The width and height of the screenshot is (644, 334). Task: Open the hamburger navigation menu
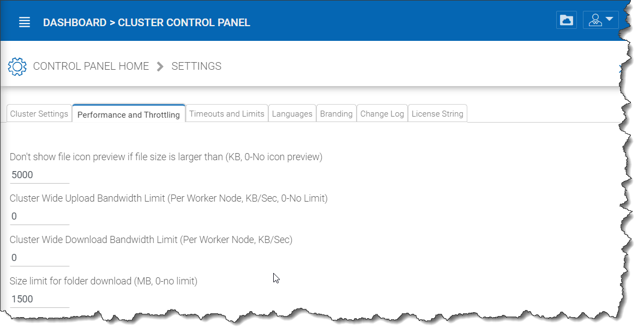click(x=25, y=22)
